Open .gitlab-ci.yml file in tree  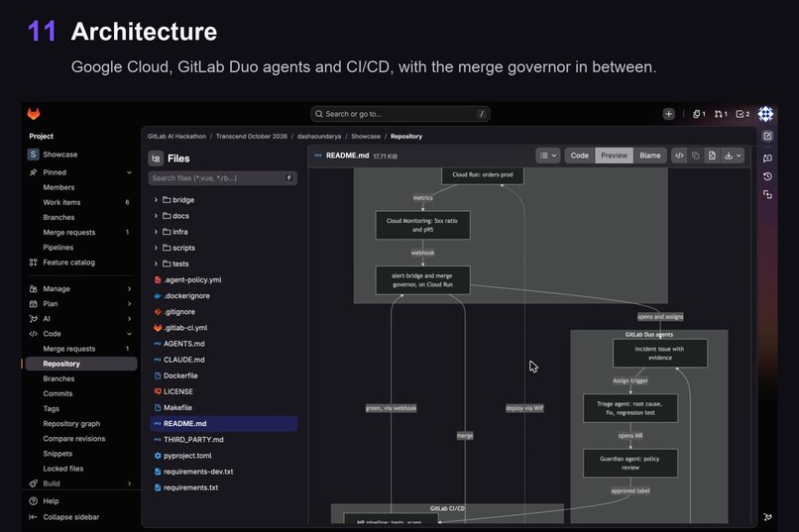point(185,328)
